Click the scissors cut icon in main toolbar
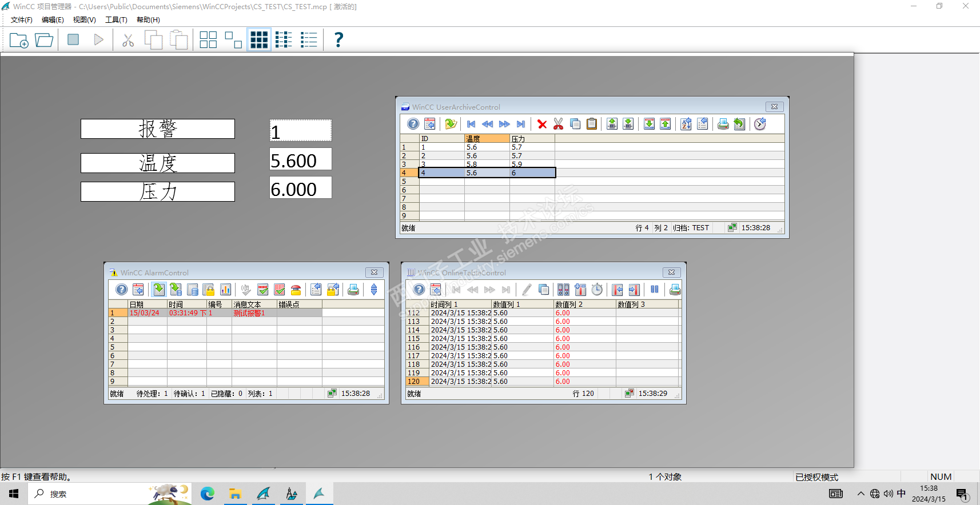980x505 pixels. click(x=128, y=40)
